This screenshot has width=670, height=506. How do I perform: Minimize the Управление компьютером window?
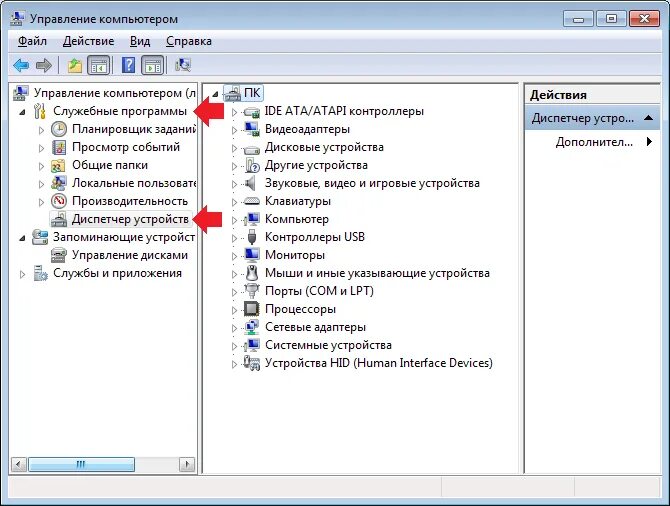(578, 19)
